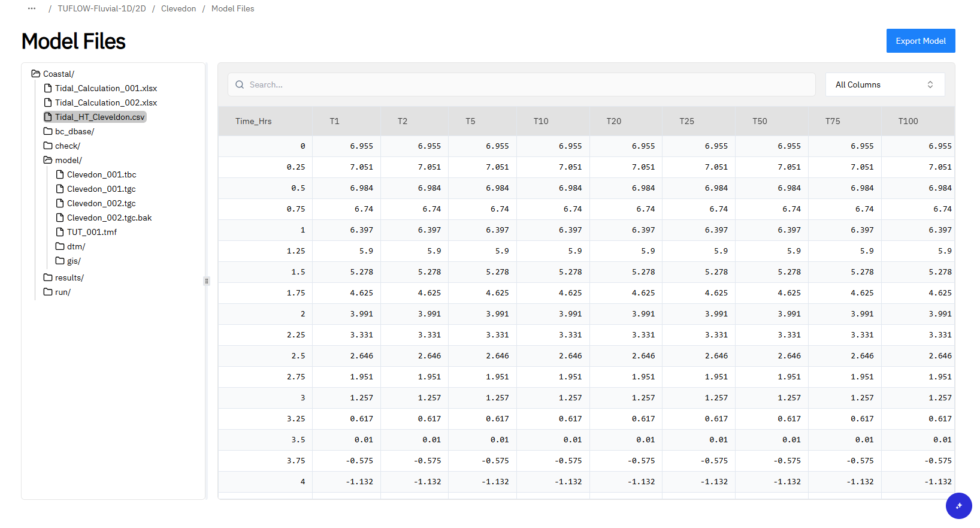Click file icon of Clevedon_002.tgc.bak
Screen dimensions: 980x528
point(60,218)
